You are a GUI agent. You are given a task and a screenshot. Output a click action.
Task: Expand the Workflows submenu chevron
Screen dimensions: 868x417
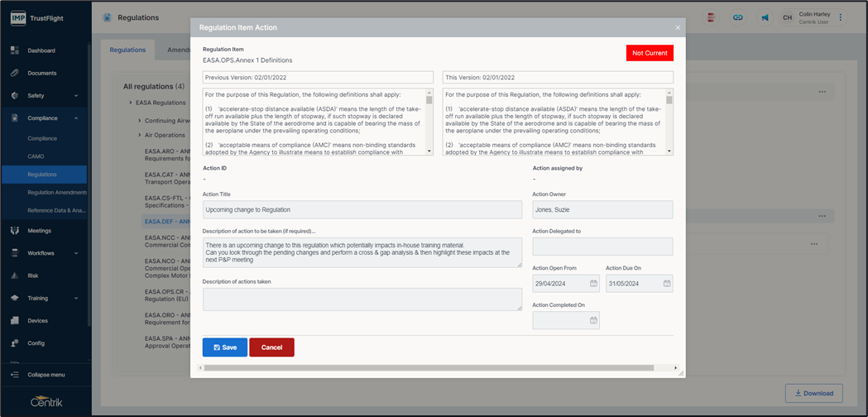coord(76,253)
